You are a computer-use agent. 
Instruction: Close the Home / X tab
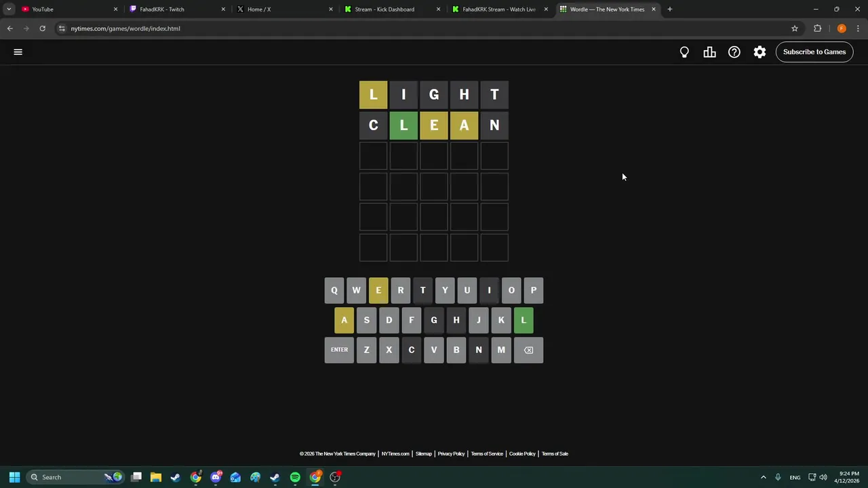pyautogui.click(x=331, y=9)
